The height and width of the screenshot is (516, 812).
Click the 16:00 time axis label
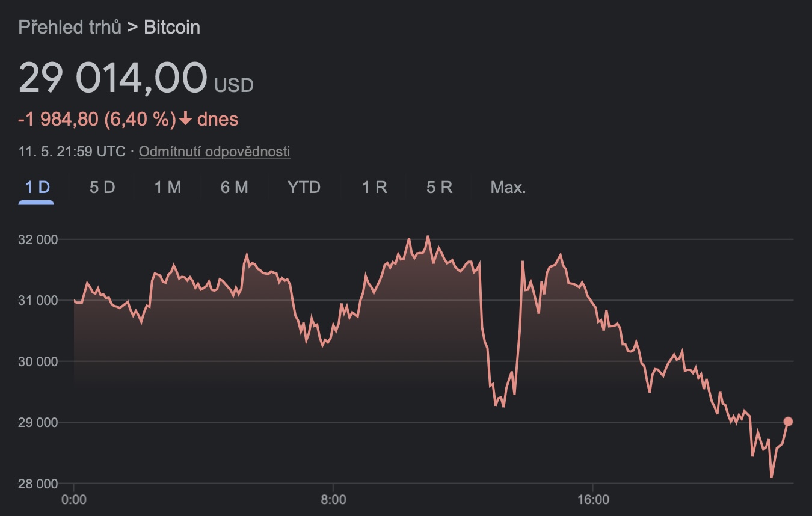[593, 500]
